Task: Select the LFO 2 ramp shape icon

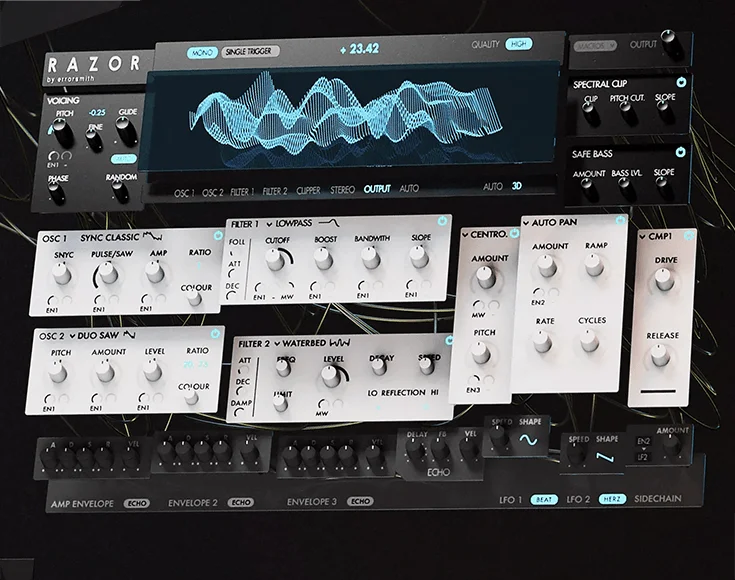Action: pyautogui.click(x=605, y=456)
